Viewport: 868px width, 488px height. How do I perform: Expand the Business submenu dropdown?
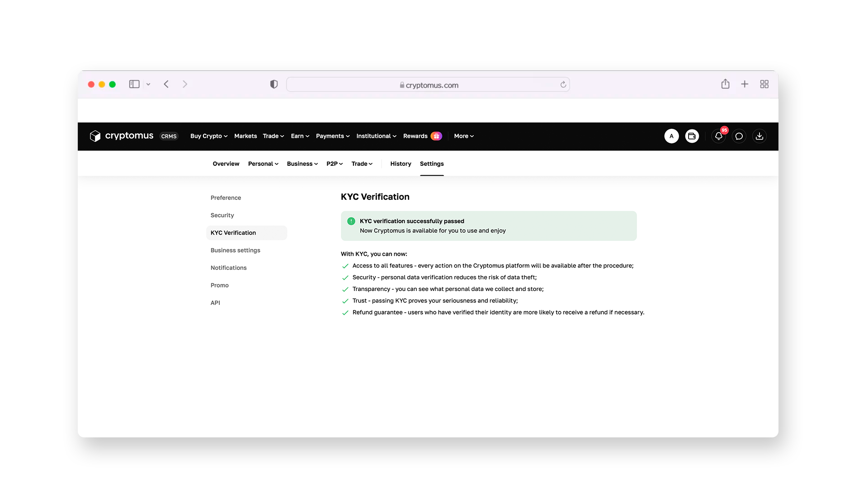302,164
